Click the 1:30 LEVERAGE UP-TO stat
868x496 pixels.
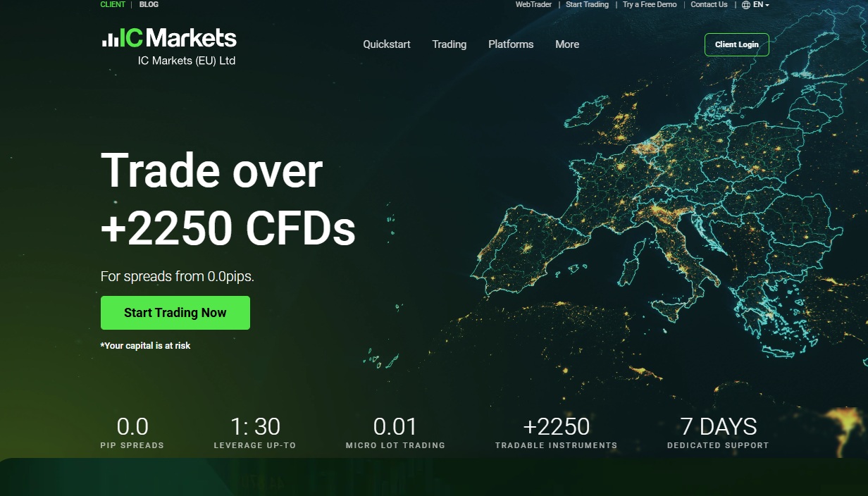tap(255, 433)
